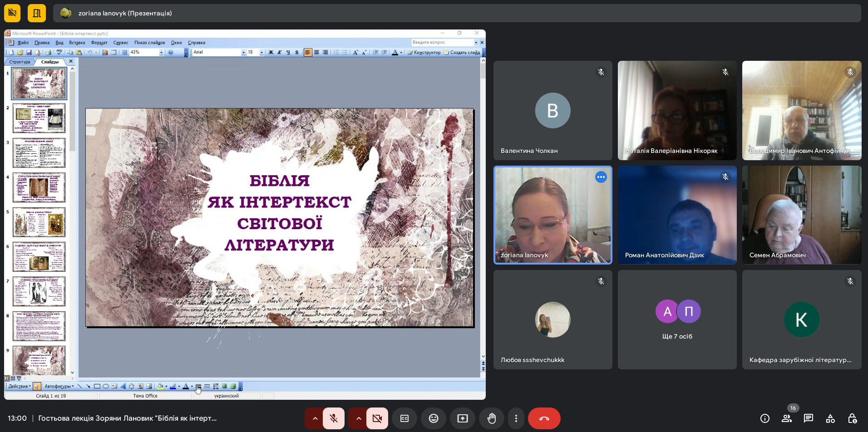Open the activities shapes icon
Screen dimensions: 868x432
830,418
